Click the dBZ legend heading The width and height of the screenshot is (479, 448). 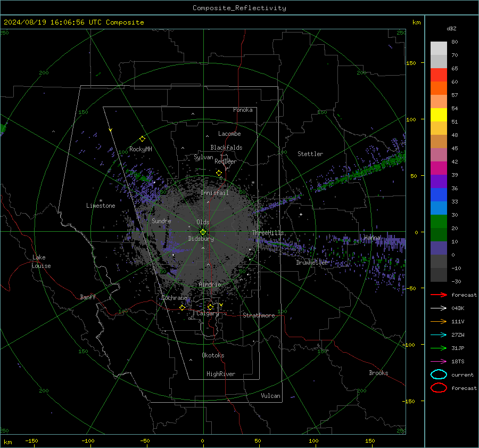[451, 28]
